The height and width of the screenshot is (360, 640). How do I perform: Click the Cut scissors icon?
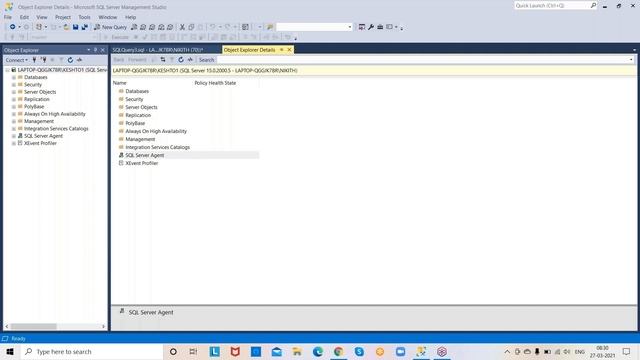182,27
